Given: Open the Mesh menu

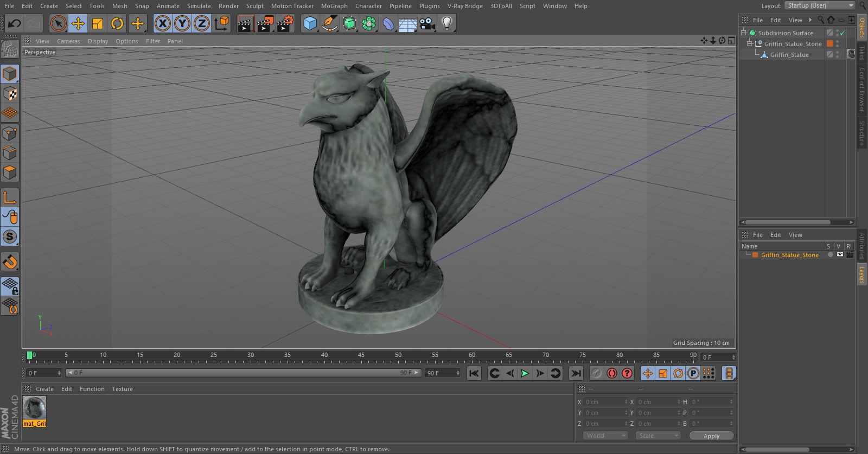Looking at the screenshot, I should point(119,6).
